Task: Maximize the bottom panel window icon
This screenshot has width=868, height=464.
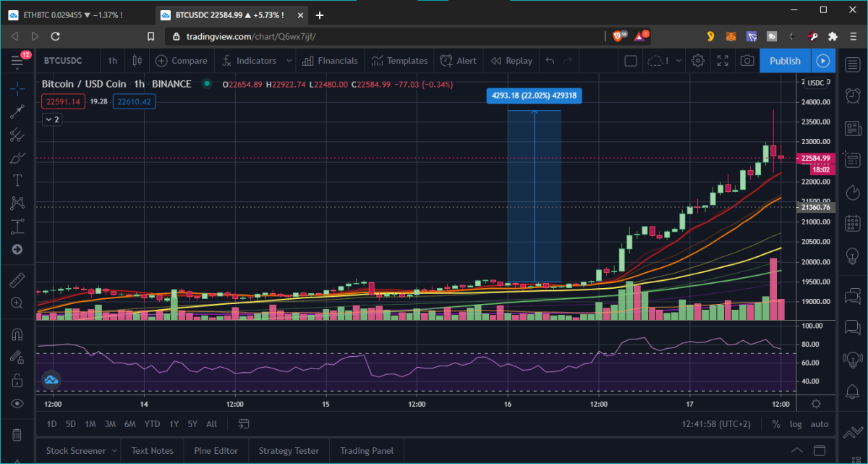Action: point(820,450)
